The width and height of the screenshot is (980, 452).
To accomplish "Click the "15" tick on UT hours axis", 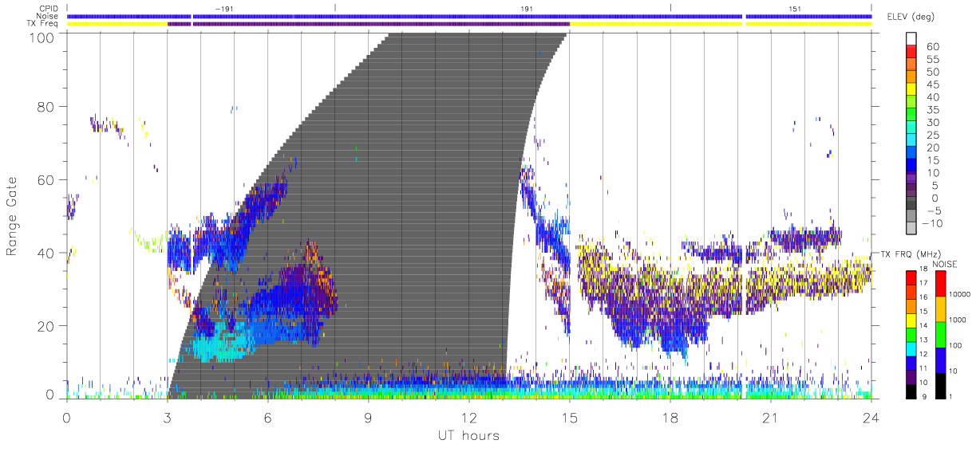I will (570, 418).
